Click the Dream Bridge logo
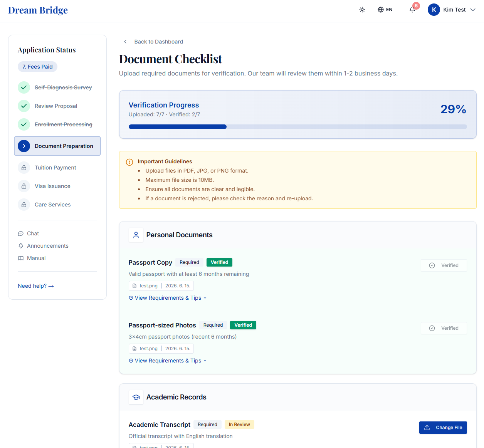The width and height of the screenshot is (484, 448). click(x=38, y=10)
